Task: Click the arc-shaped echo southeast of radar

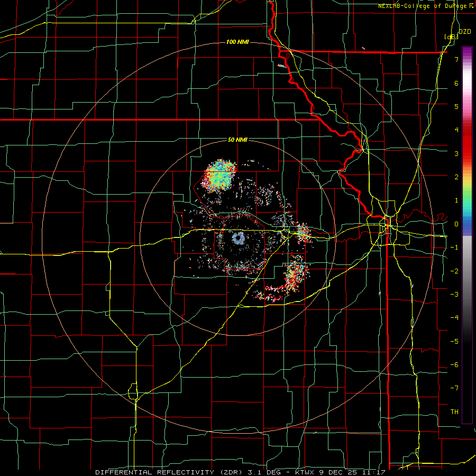Action: (286, 279)
